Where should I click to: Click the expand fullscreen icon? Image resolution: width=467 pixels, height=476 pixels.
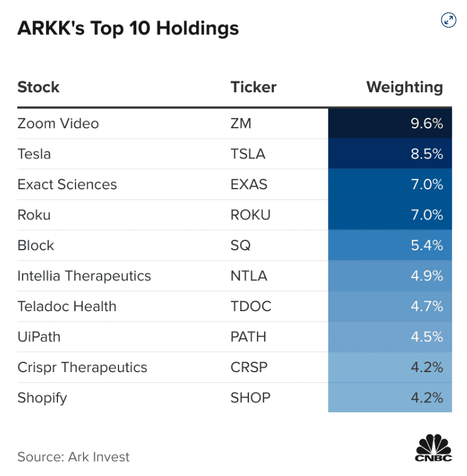point(448,20)
